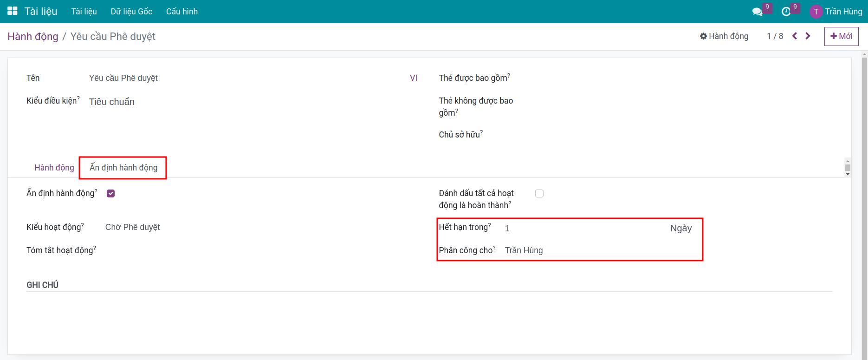Screen dimensions: 868x360
Task: Click the VI language translate button
Action: click(414, 78)
